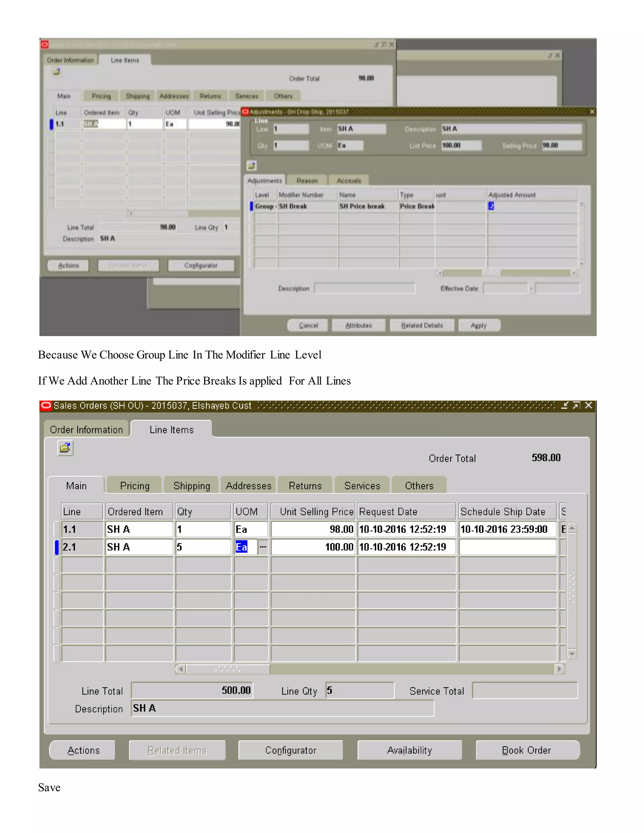This screenshot has width=644, height=833.
Task: Click Selling Price field in Adjustments window
Action: click(562, 145)
